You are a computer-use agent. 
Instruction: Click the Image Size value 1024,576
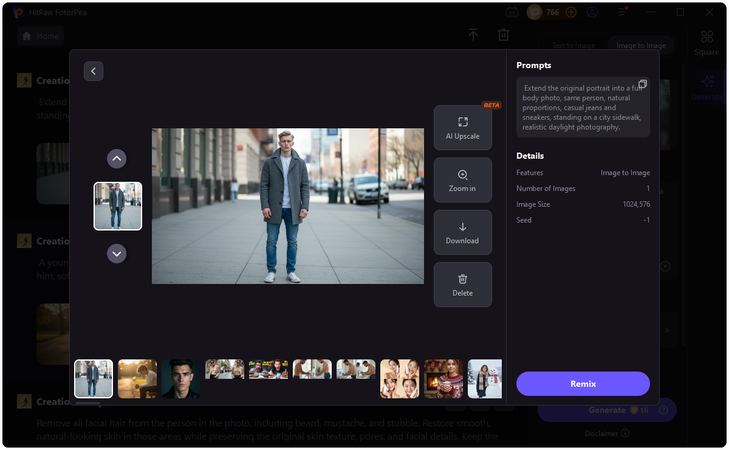(636, 204)
